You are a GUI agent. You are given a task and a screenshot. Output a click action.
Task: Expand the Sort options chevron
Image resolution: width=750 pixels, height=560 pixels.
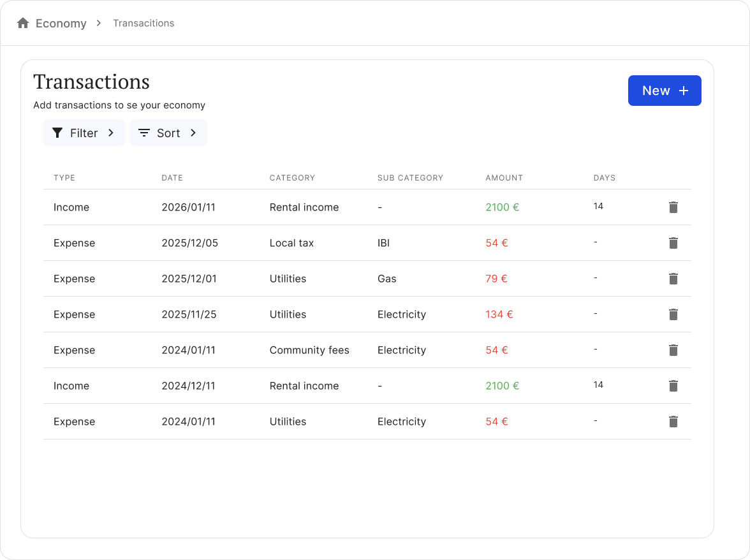193,133
